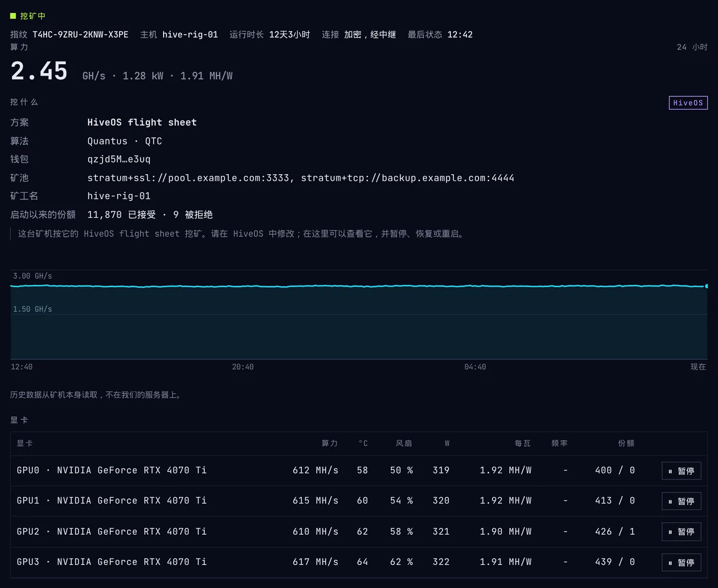
Task: Click the algorithm value Quantus · QTC
Action: (x=125, y=141)
